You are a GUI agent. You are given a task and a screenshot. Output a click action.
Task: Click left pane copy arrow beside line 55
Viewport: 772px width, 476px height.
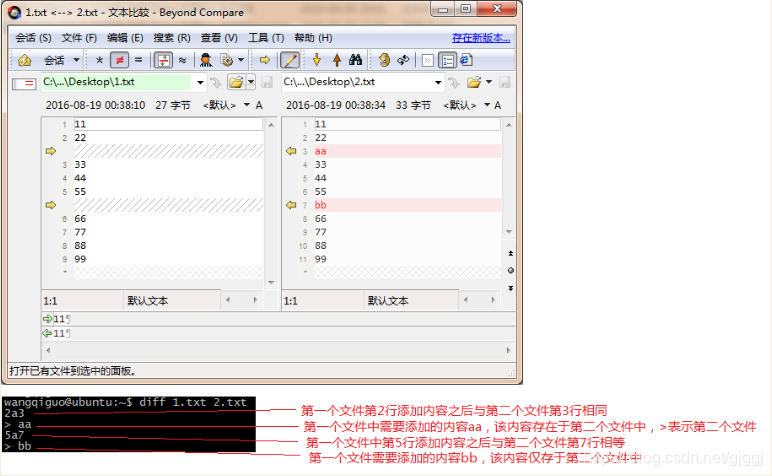[51, 205]
